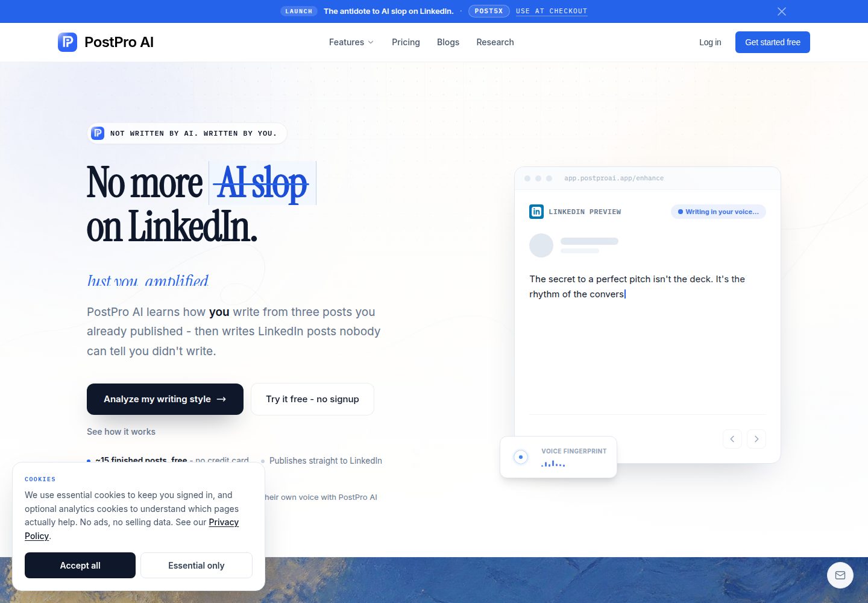The height and width of the screenshot is (603, 868).
Task: Open the See how it works link
Action: coord(121,432)
